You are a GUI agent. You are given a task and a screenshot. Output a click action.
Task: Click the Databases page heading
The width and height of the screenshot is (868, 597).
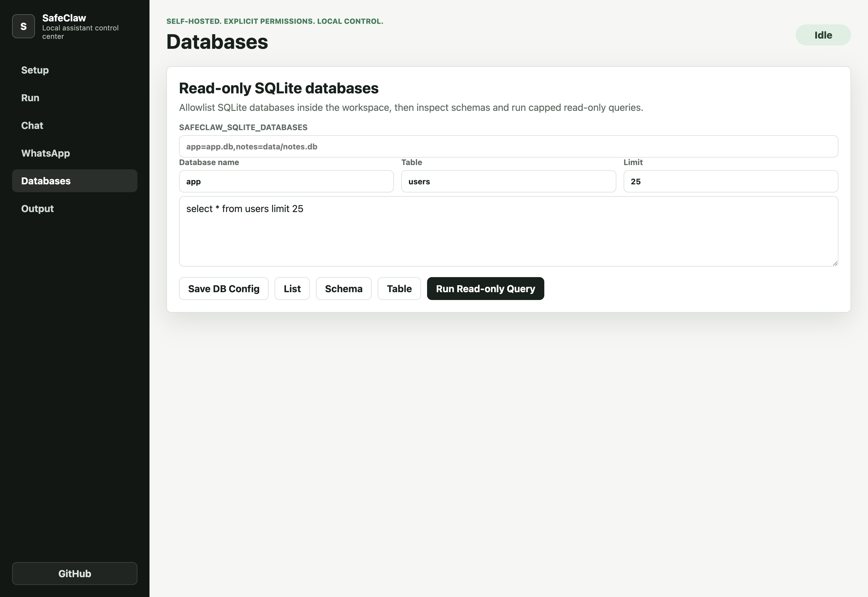(217, 42)
